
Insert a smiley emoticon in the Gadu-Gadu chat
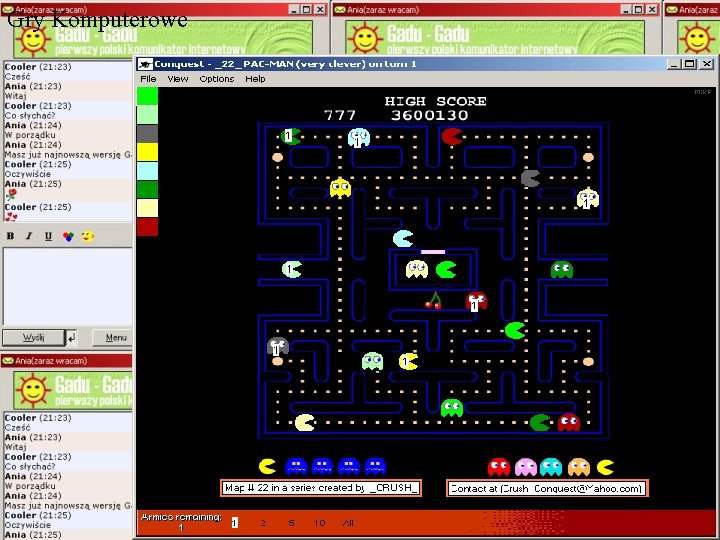tap(87, 236)
